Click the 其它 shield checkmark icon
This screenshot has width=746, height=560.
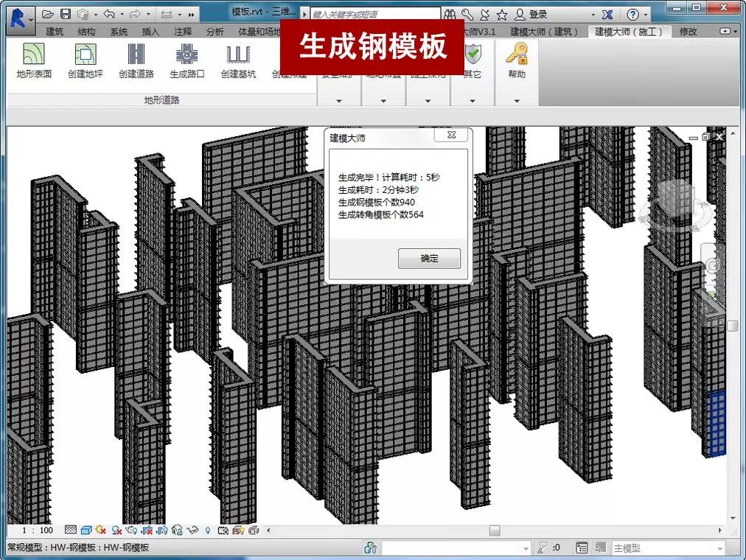pos(473,54)
